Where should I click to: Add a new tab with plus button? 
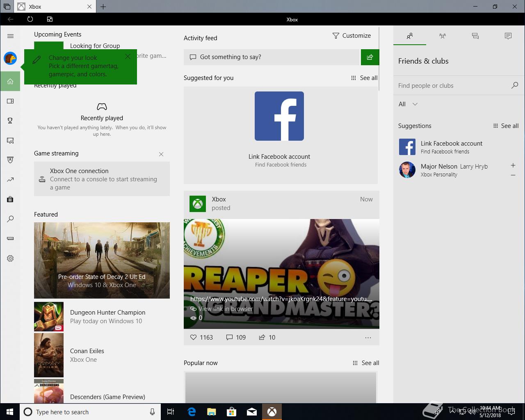[x=103, y=7]
